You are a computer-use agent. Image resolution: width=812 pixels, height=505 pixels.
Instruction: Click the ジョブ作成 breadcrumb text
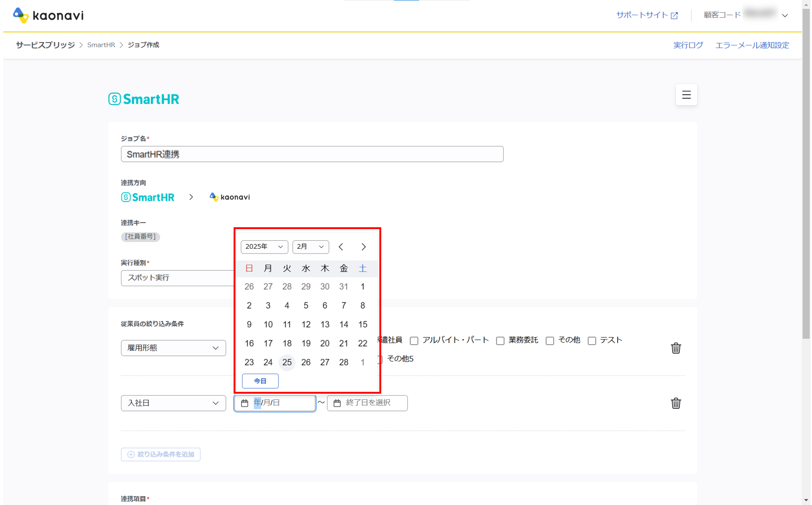pos(143,45)
